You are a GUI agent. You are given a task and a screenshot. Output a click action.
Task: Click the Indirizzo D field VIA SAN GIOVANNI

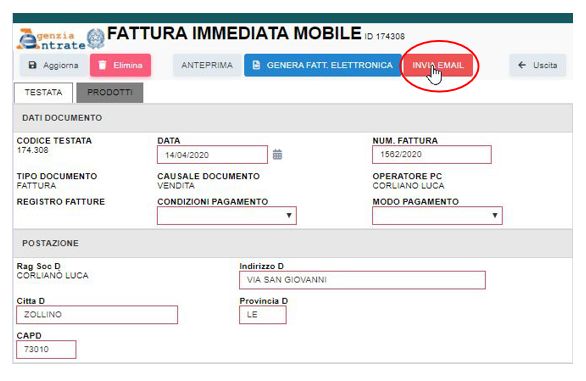[362, 280]
